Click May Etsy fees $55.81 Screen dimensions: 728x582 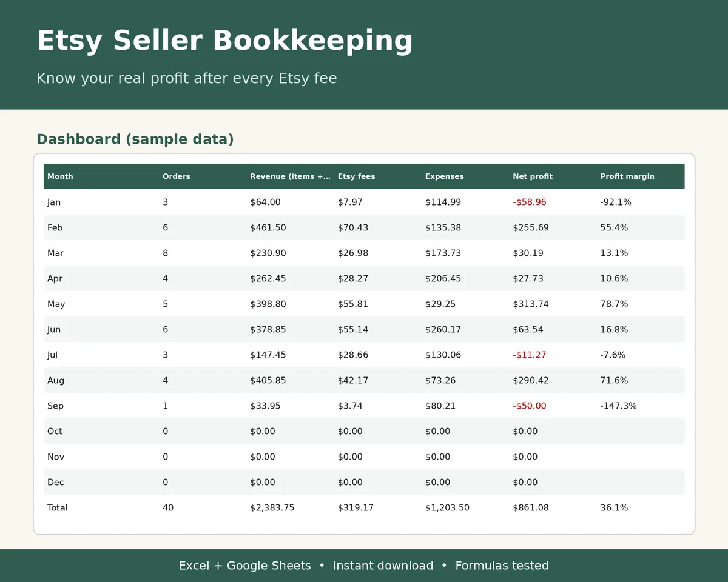tap(352, 304)
